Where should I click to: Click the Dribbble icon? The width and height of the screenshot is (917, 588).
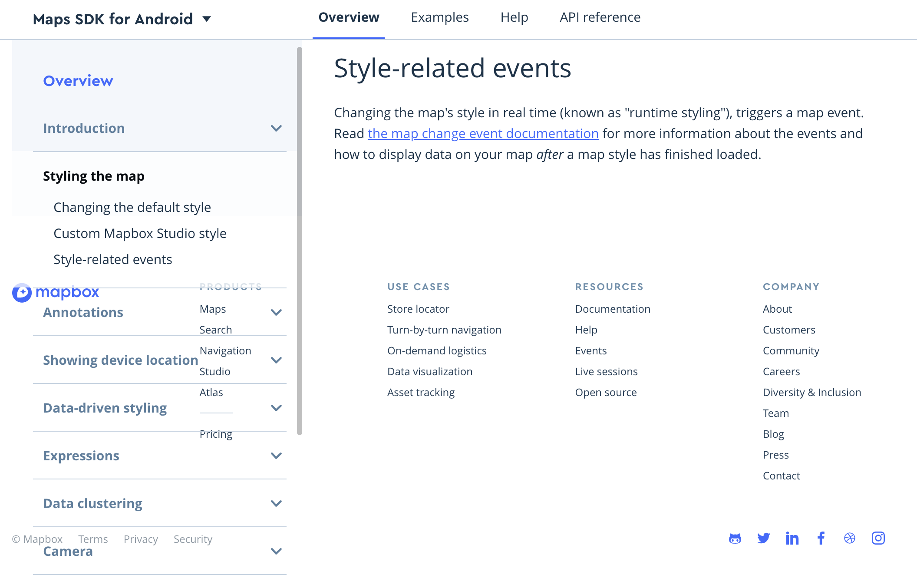(x=849, y=538)
